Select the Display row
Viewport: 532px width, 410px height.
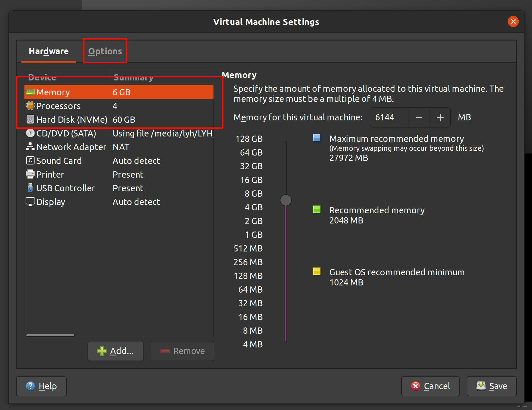point(119,202)
